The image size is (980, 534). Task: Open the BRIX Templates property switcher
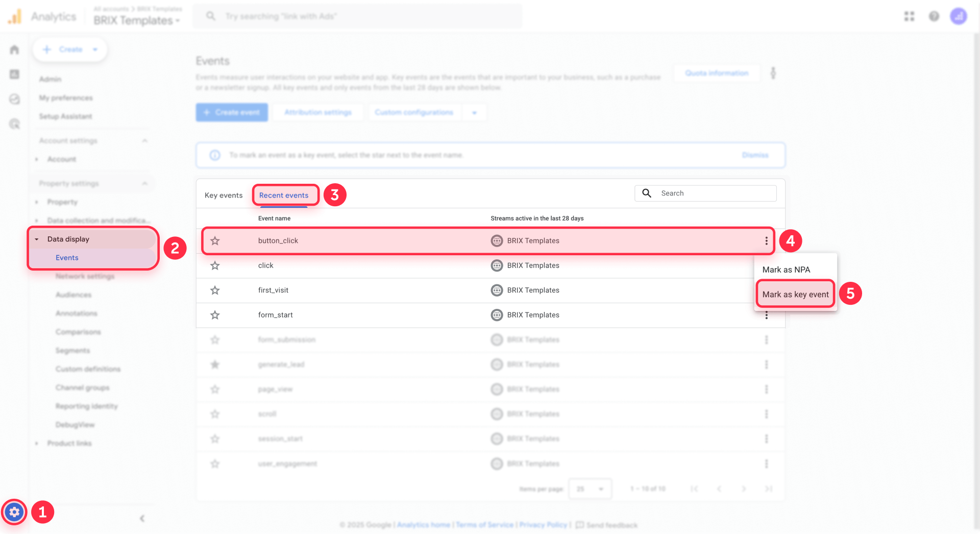tap(136, 20)
